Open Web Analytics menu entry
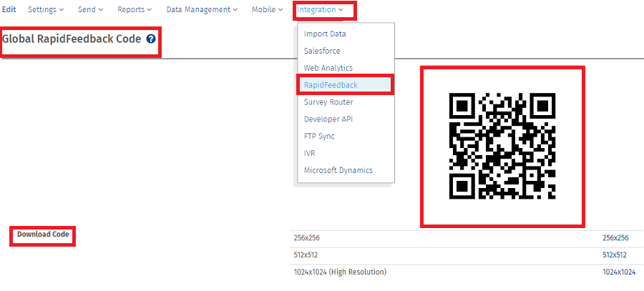 coord(328,68)
